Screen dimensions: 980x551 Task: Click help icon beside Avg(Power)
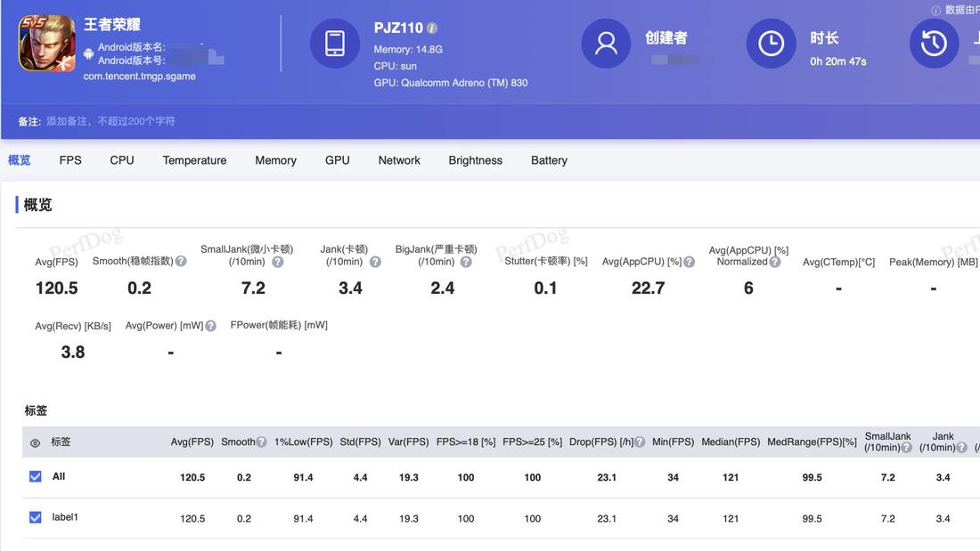tap(210, 325)
